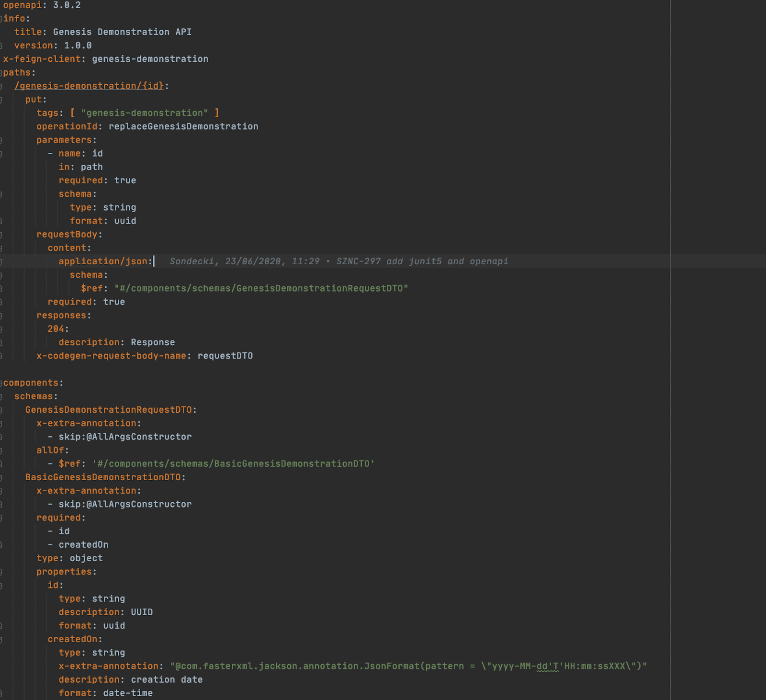Follow the GenesisDemonstrationRequestDTO $ref reference
Image resolution: width=766 pixels, height=700 pixels.
pyautogui.click(x=261, y=289)
